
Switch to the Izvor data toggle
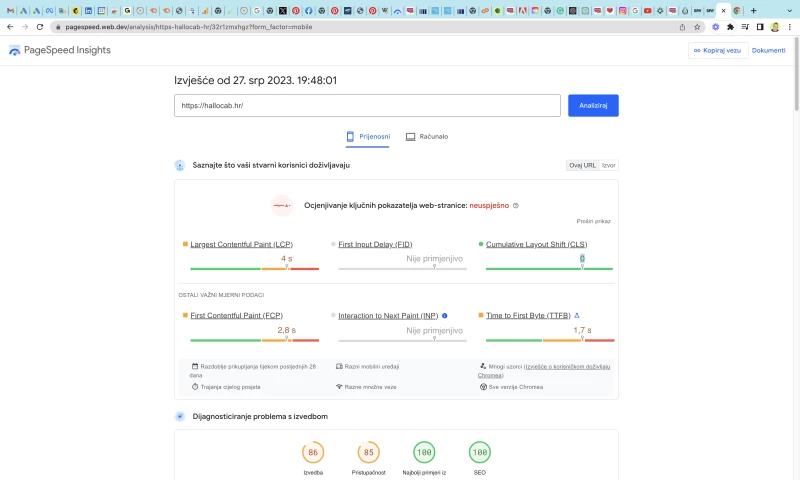(609, 165)
